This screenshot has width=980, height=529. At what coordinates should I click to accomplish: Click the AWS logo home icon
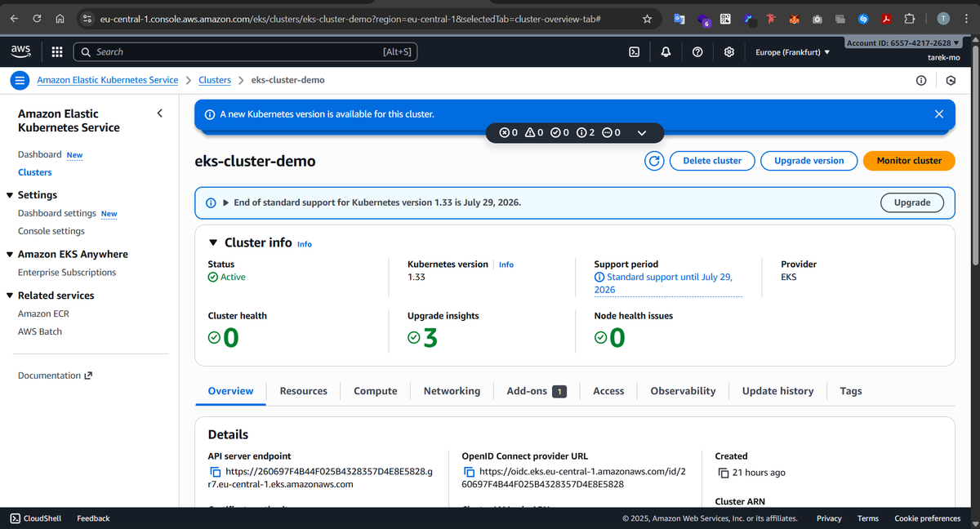(x=20, y=51)
